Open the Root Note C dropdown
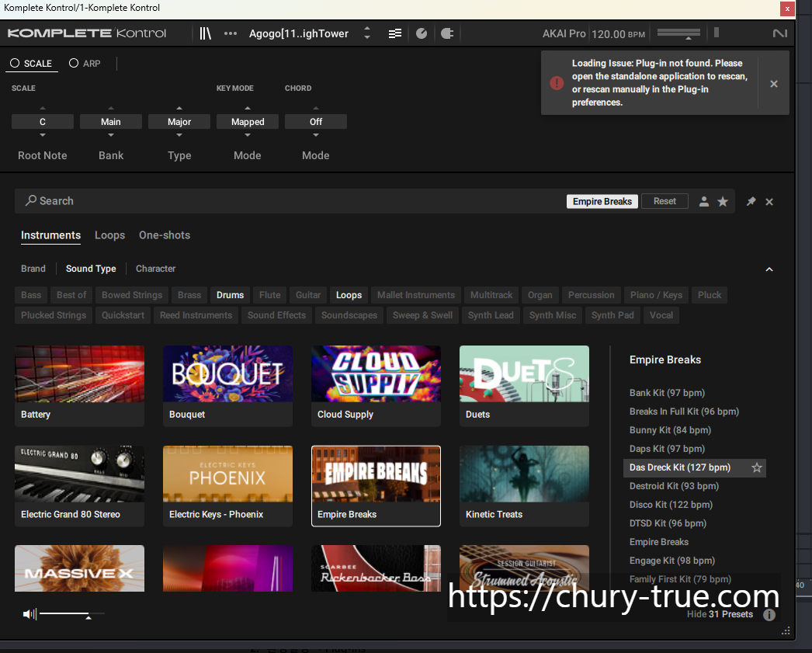 pyautogui.click(x=43, y=122)
